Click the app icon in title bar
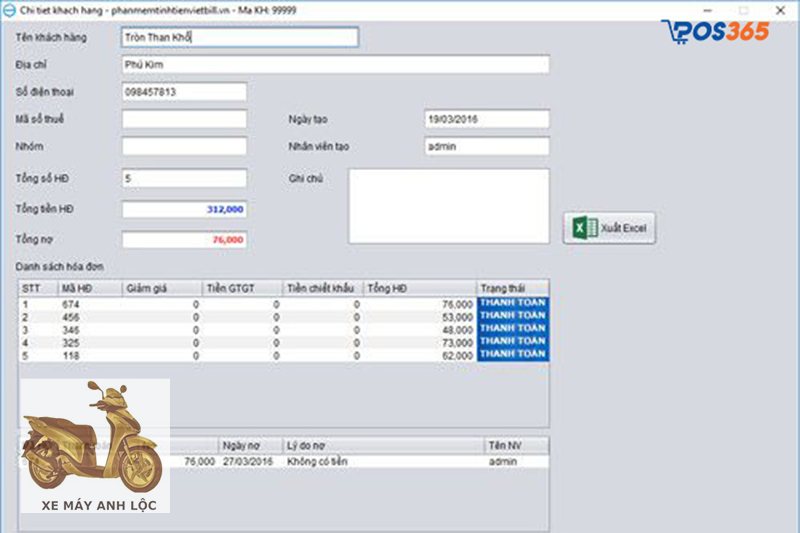This screenshot has height=533, width=800. click(x=9, y=9)
